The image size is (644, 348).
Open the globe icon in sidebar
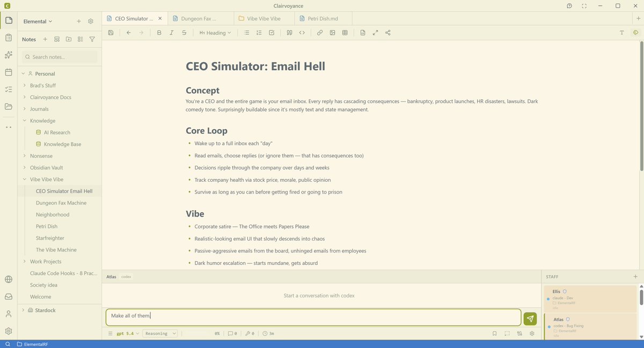(8, 279)
